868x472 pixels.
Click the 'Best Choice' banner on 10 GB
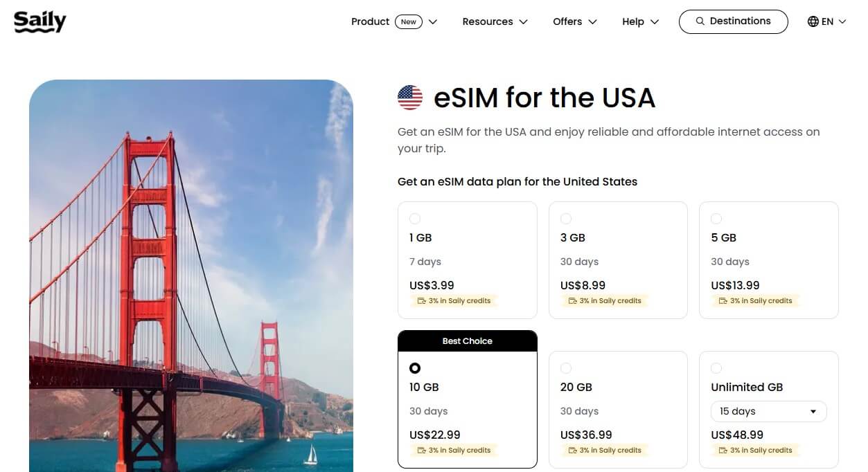(x=467, y=341)
